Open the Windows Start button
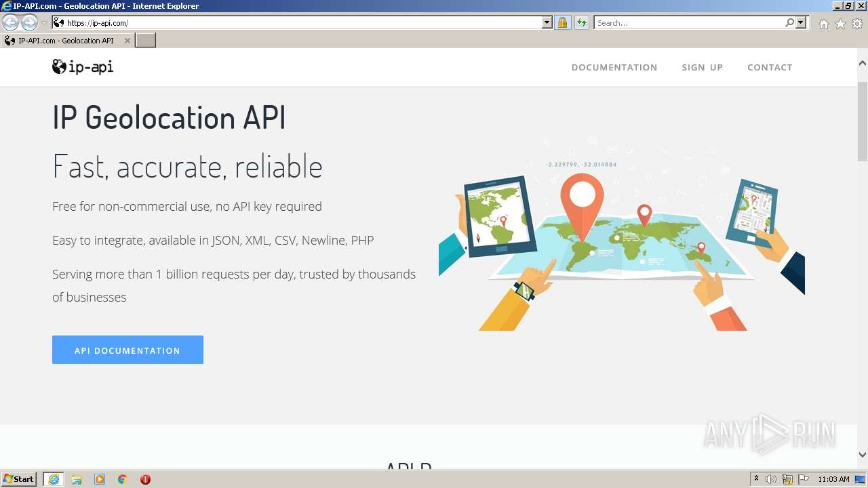The width and height of the screenshot is (868, 488). (x=19, y=479)
